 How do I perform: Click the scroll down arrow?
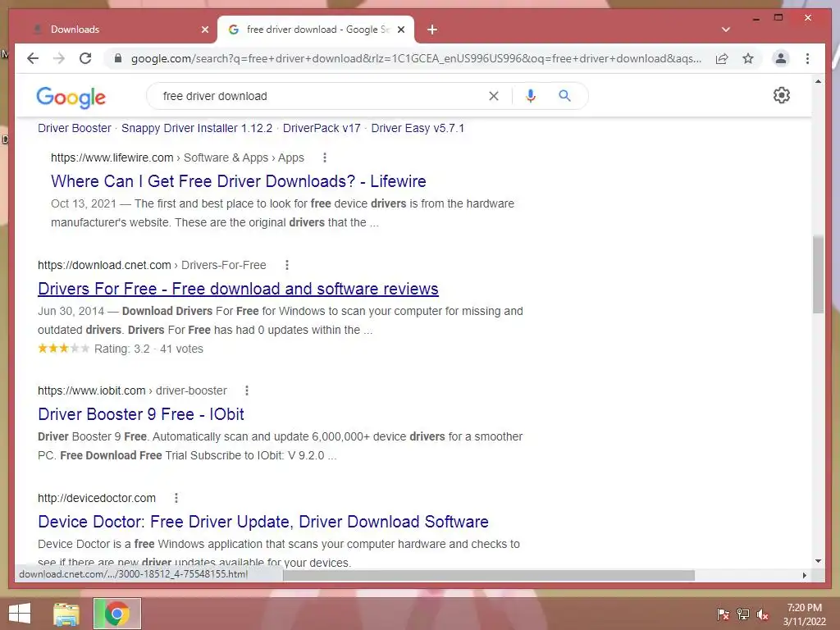coord(818,561)
